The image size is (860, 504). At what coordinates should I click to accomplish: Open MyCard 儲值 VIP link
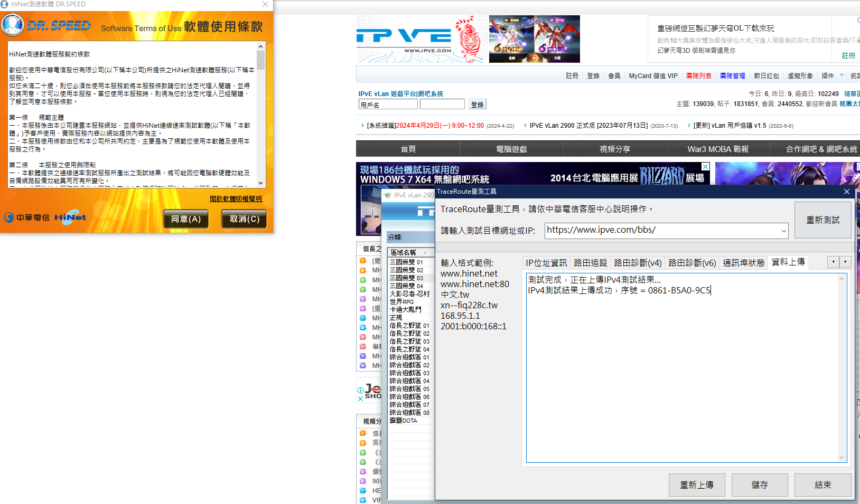coord(653,76)
